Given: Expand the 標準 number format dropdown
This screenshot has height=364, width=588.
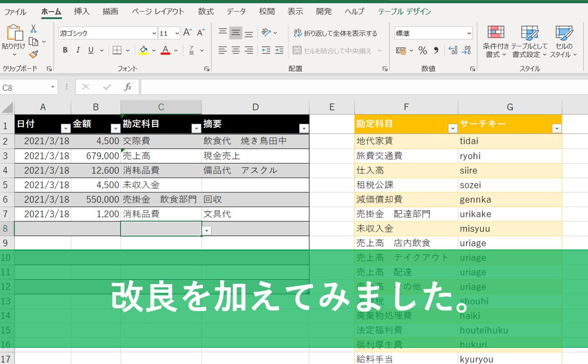Looking at the screenshot, I should pyautogui.click(x=468, y=33).
